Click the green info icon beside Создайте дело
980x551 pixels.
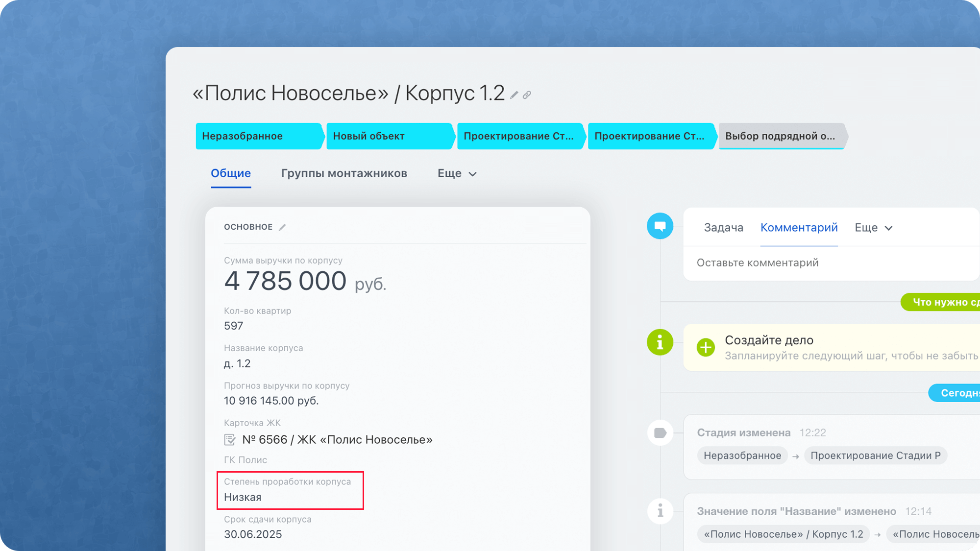[x=660, y=342]
